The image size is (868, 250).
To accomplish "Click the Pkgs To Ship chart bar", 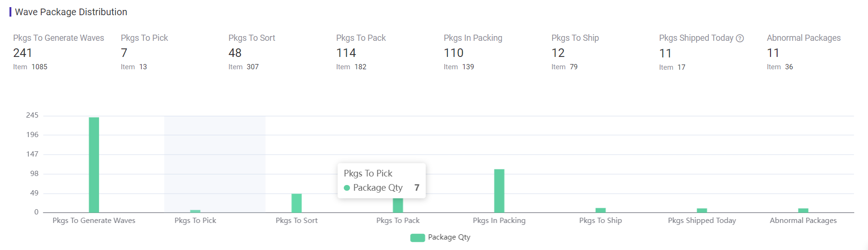I will (x=600, y=210).
